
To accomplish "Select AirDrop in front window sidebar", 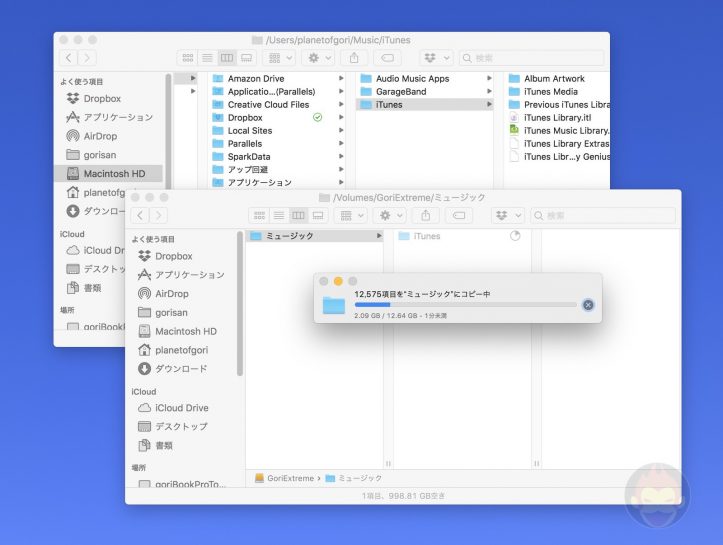I will point(164,294).
